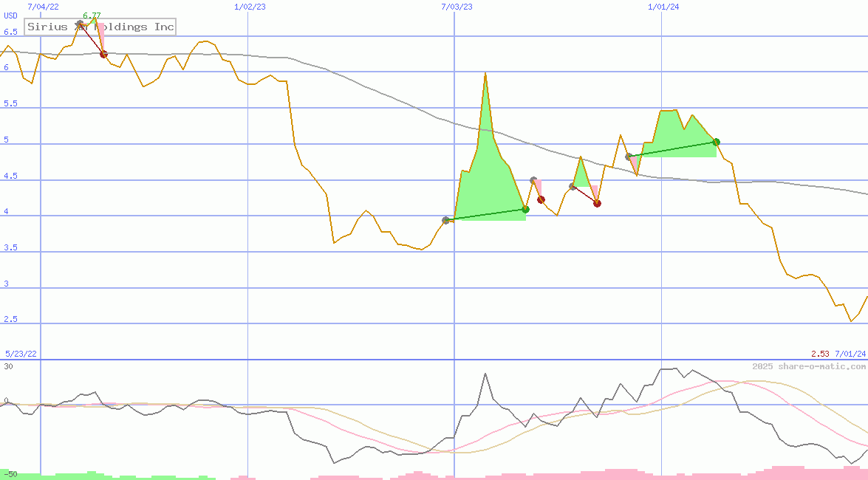Click the 1/01/24 date label
The image size is (868, 480).
click(663, 7)
